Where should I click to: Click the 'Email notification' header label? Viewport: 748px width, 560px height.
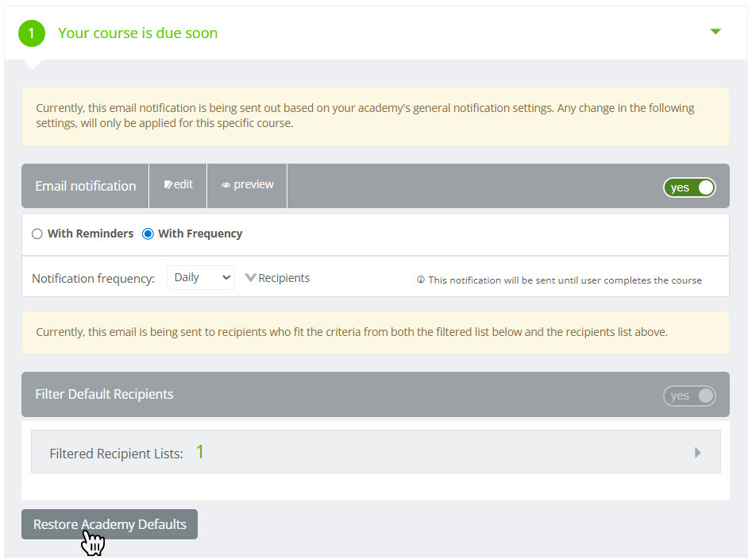click(x=86, y=186)
